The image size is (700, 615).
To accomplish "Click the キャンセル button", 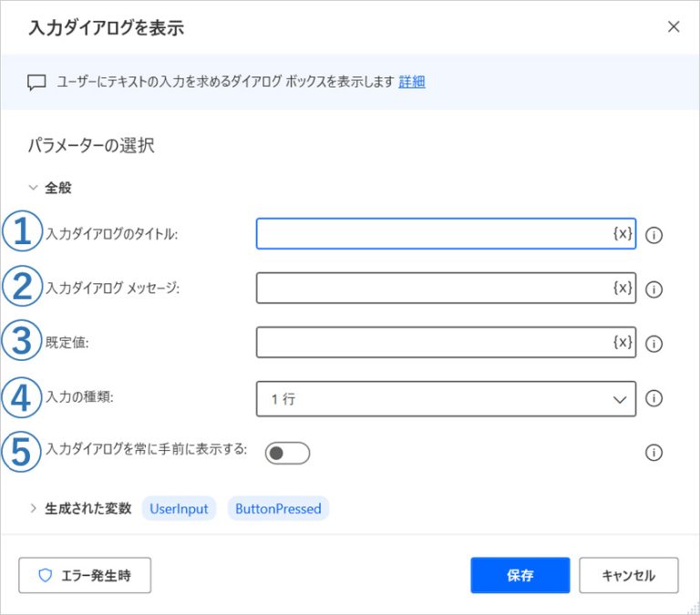I will [x=628, y=576].
